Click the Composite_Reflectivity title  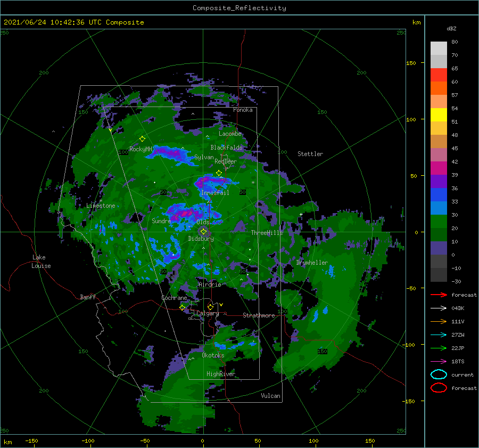[239, 8]
